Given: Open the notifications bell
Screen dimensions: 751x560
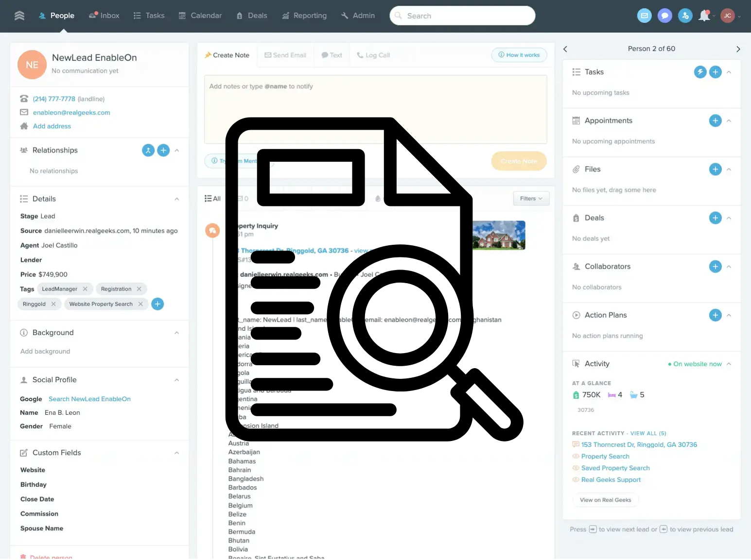Looking at the screenshot, I should pos(704,16).
